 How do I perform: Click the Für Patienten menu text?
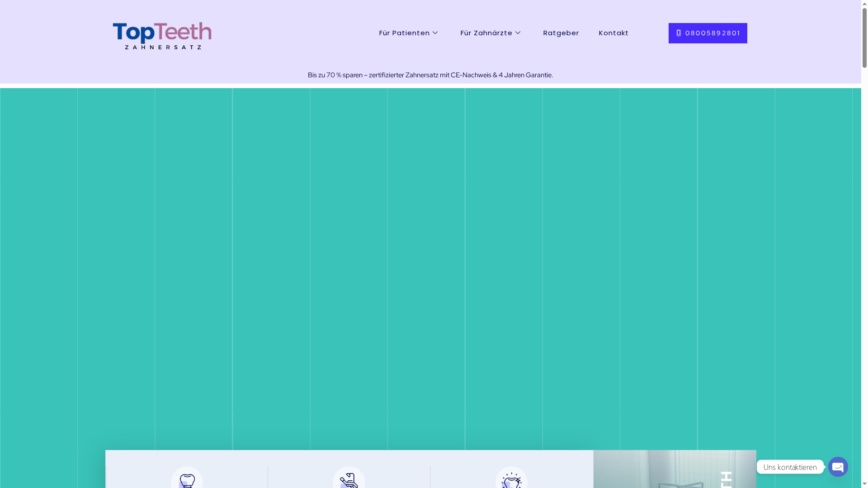[404, 33]
